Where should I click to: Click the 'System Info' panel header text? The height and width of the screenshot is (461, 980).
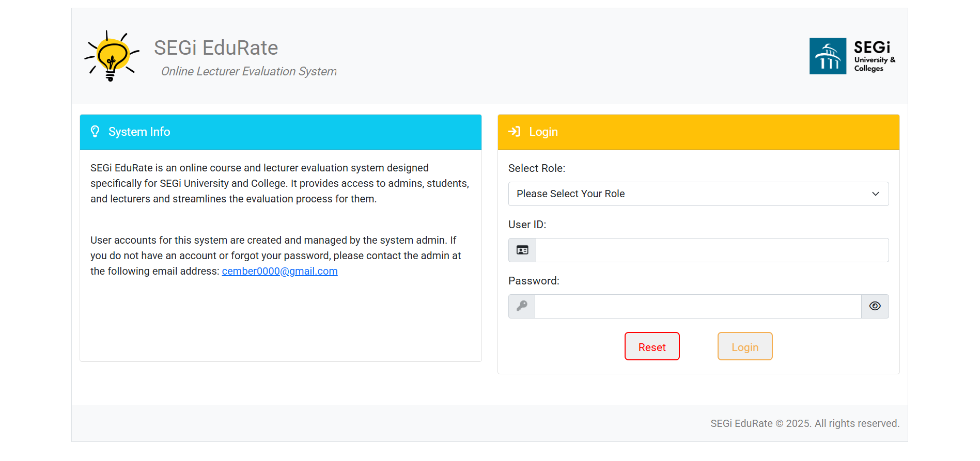tap(139, 132)
